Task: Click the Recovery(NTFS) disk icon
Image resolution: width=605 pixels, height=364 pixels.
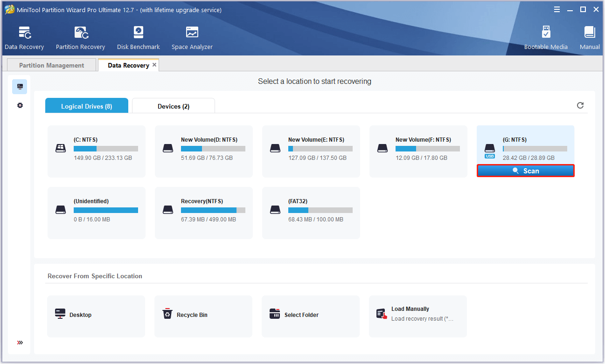Action: (x=168, y=210)
